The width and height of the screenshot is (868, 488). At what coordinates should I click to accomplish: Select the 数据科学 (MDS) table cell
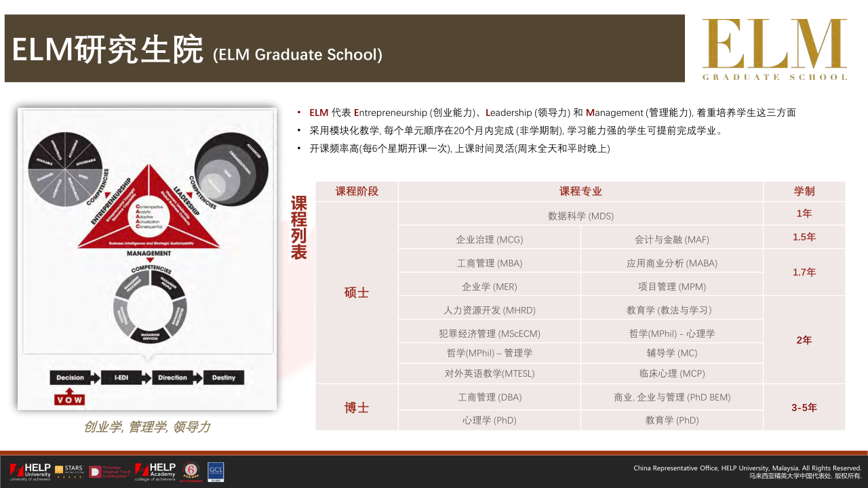580,216
